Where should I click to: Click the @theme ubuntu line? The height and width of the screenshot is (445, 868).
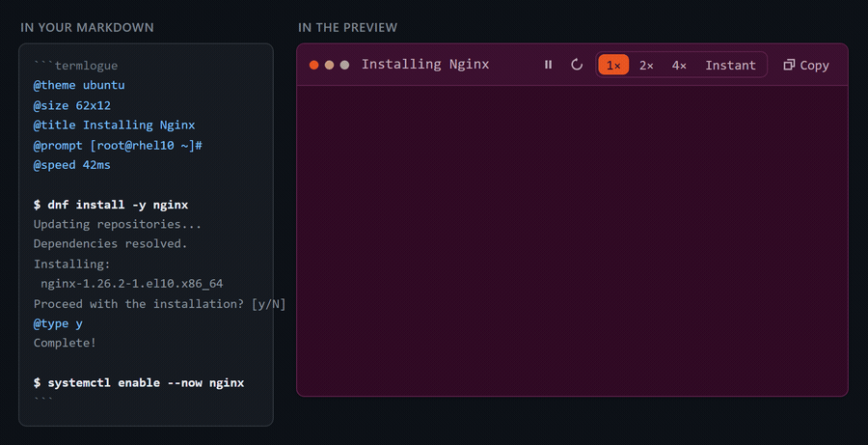tap(79, 85)
